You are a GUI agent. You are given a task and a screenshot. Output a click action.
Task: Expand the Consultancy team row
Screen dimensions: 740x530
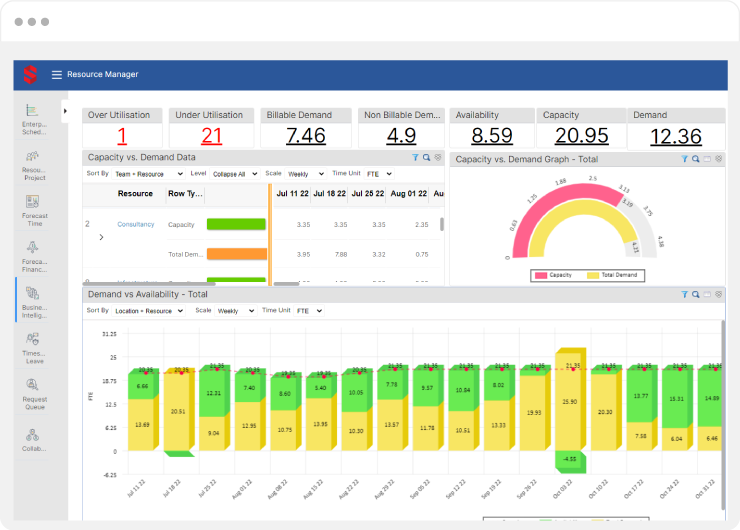[x=101, y=237]
